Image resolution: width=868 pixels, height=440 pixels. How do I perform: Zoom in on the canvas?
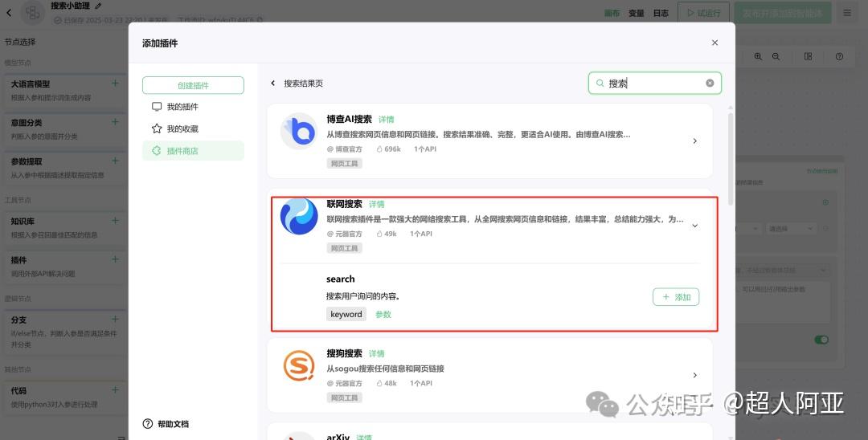(759, 56)
